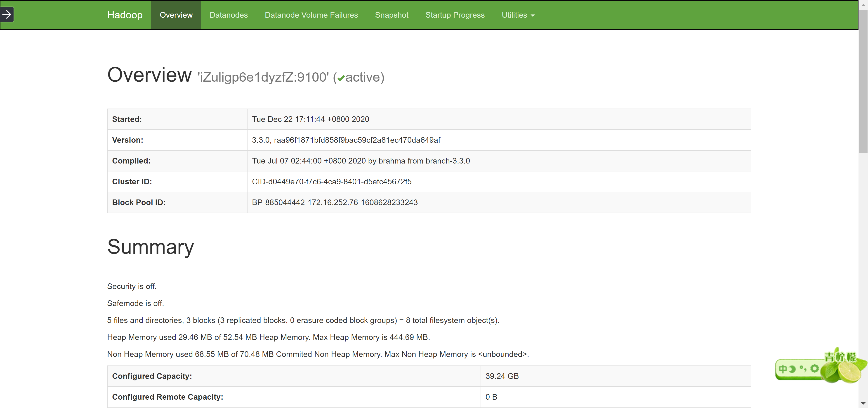Open IME settings gear icon
The height and width of the screenshot is (408, 868).
814,368
